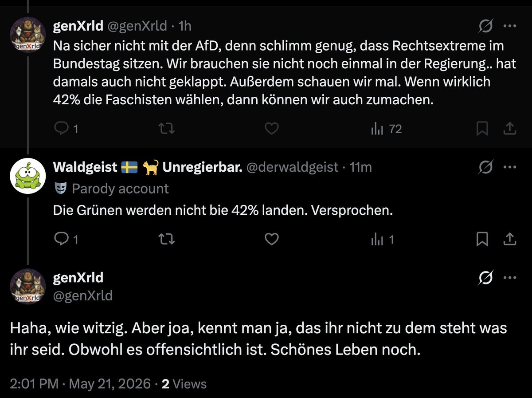The width and height of the screenshot is (532, 398).
Task: Share Waldgeist's post
Action: click(510, 240)
